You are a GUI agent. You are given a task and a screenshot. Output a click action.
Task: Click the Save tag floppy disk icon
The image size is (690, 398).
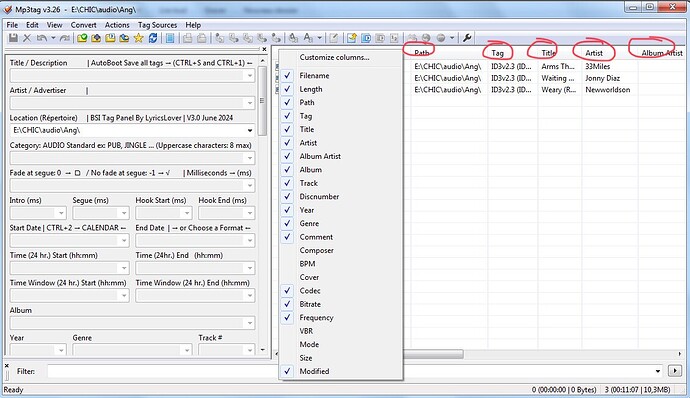13,38
